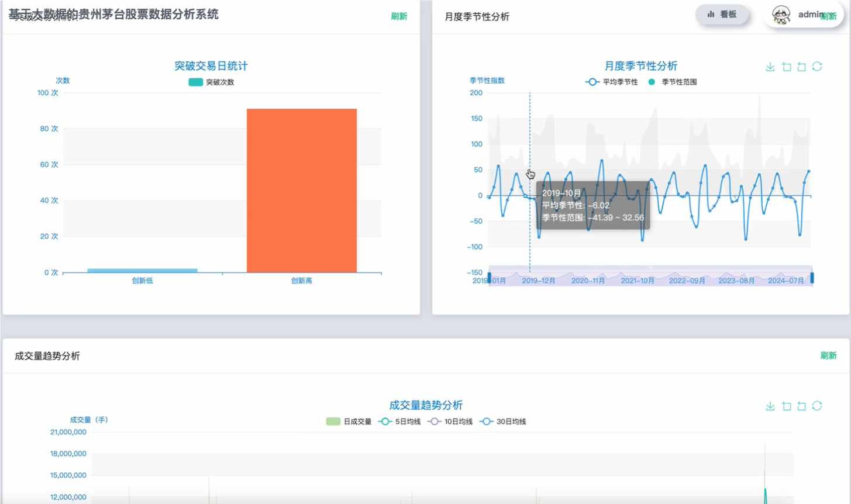Click the 2020-11月 timeline label
Image resolution: width=851 pixels, height=504 pixels.
tap(588, 281)
